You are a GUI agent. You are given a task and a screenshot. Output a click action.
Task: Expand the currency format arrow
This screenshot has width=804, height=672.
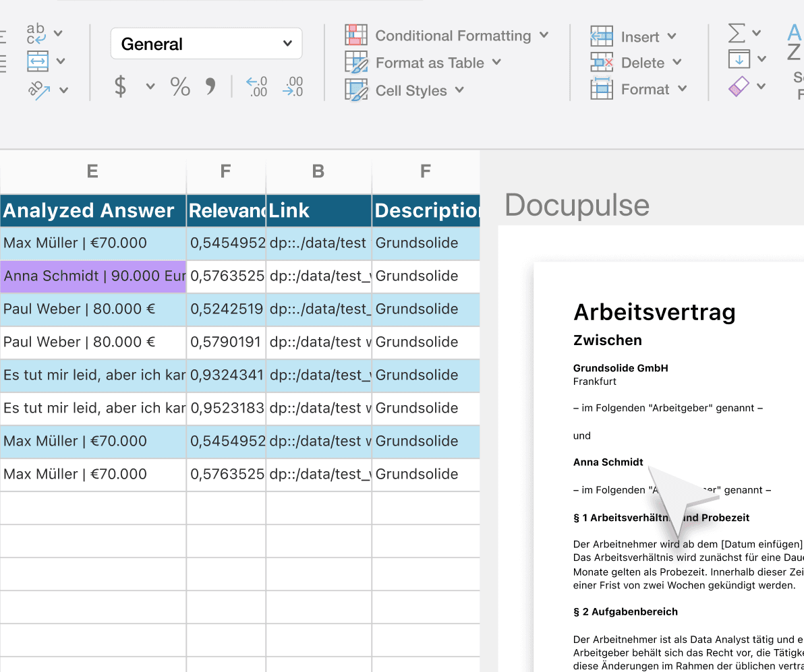(150, 86)
